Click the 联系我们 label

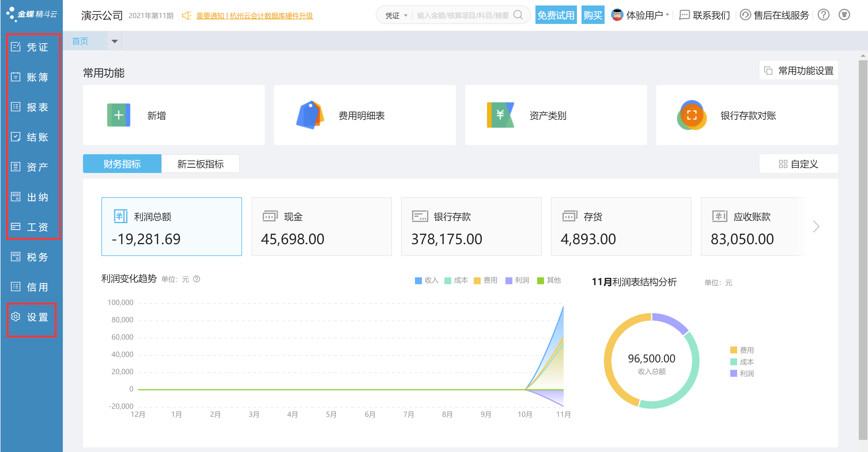coord(711,15)
